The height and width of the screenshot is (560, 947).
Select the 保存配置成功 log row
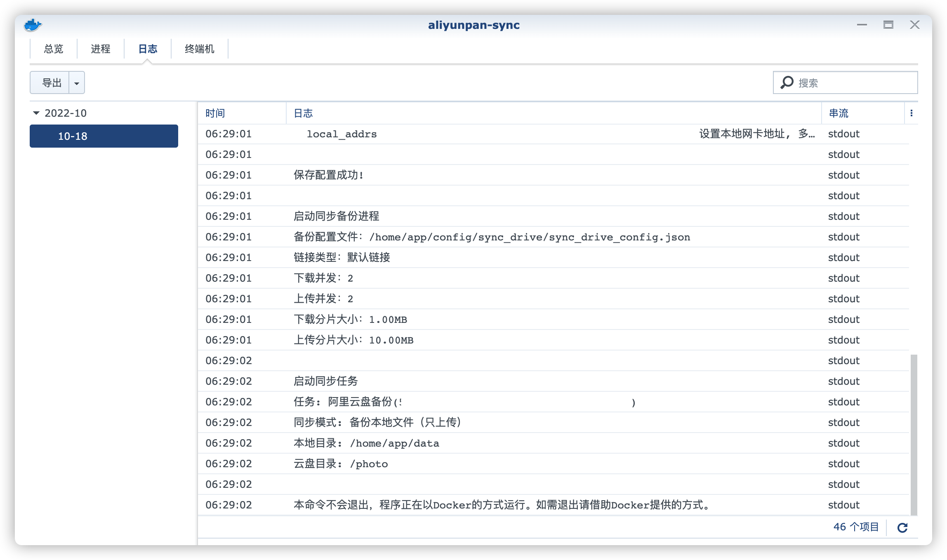click(554, 175)
